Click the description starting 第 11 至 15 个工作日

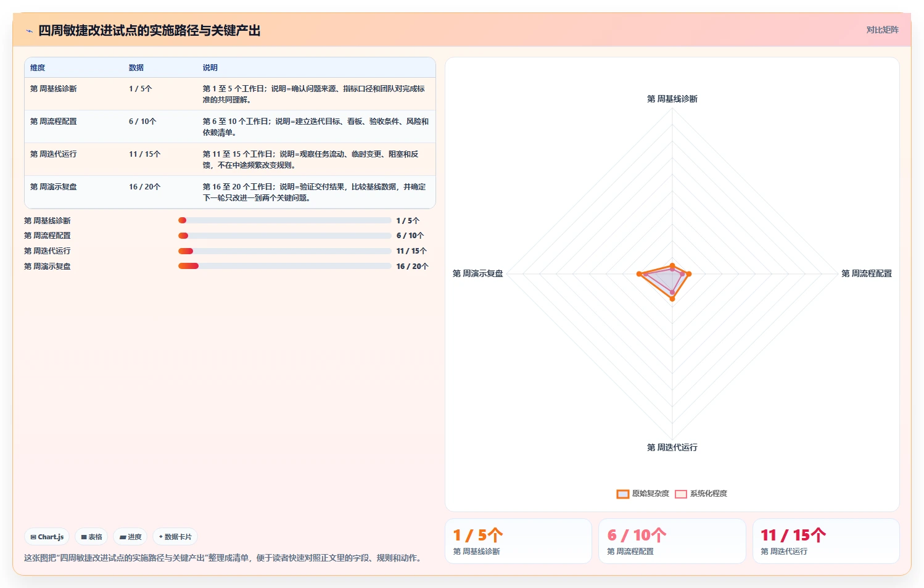(x=311, y=159)
